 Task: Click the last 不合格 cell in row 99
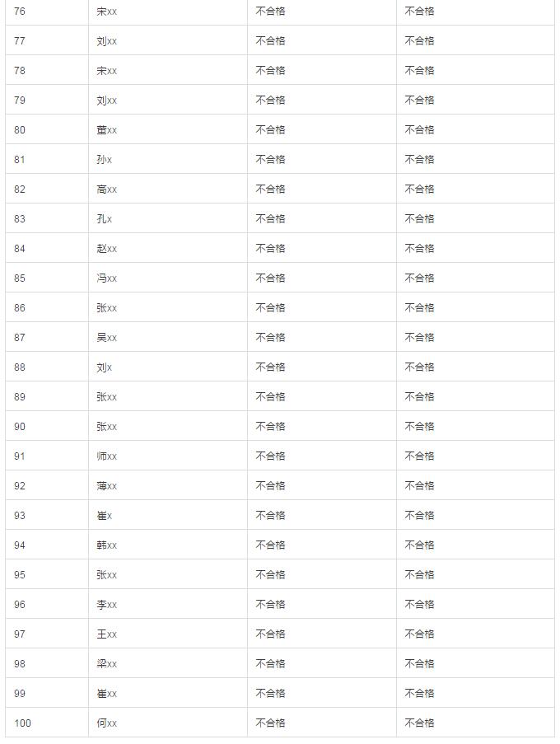point(419,694)
